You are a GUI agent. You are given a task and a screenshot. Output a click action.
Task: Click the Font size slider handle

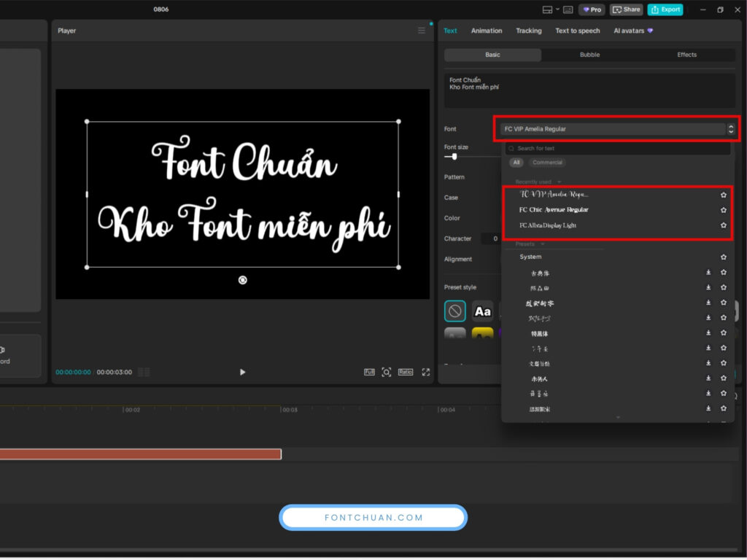point(454,157)
